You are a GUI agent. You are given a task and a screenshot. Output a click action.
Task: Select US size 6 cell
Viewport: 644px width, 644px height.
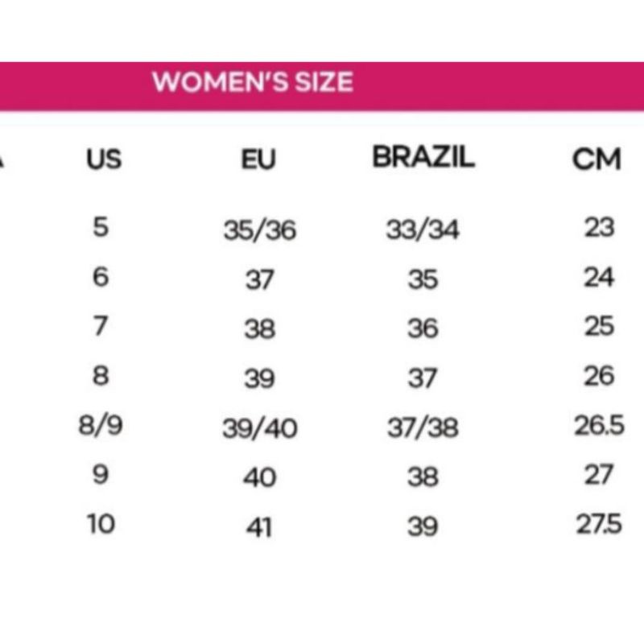pos(101,277)
